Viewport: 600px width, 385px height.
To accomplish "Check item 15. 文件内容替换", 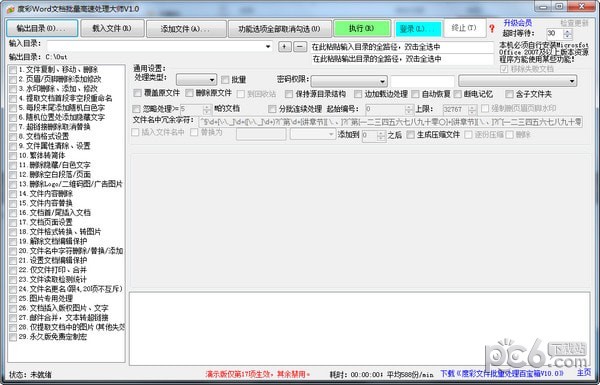I will pos(13,204).
